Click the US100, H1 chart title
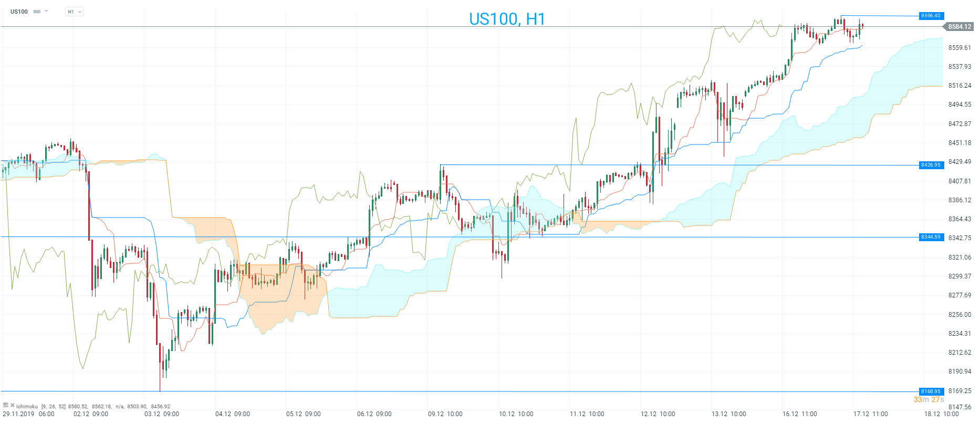 point(507,19)
